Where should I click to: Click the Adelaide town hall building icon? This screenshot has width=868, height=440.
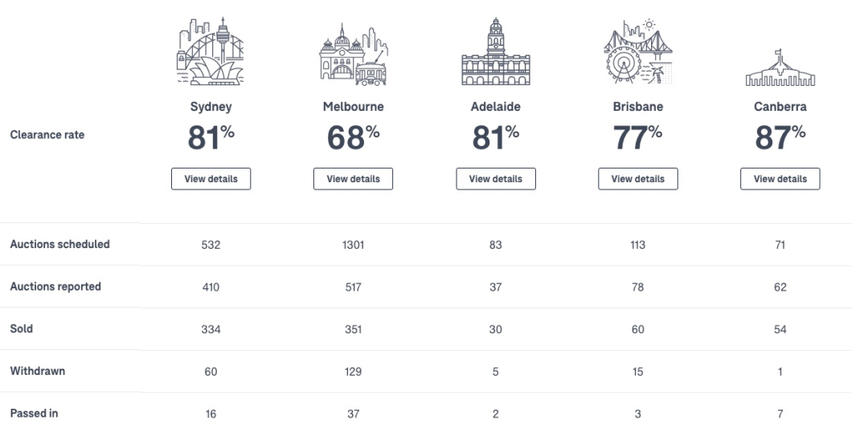495,52
